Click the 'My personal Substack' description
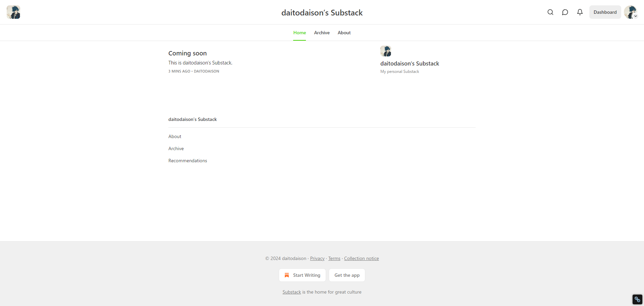Screen dimensions: 644x306 (x=399, y=72)
